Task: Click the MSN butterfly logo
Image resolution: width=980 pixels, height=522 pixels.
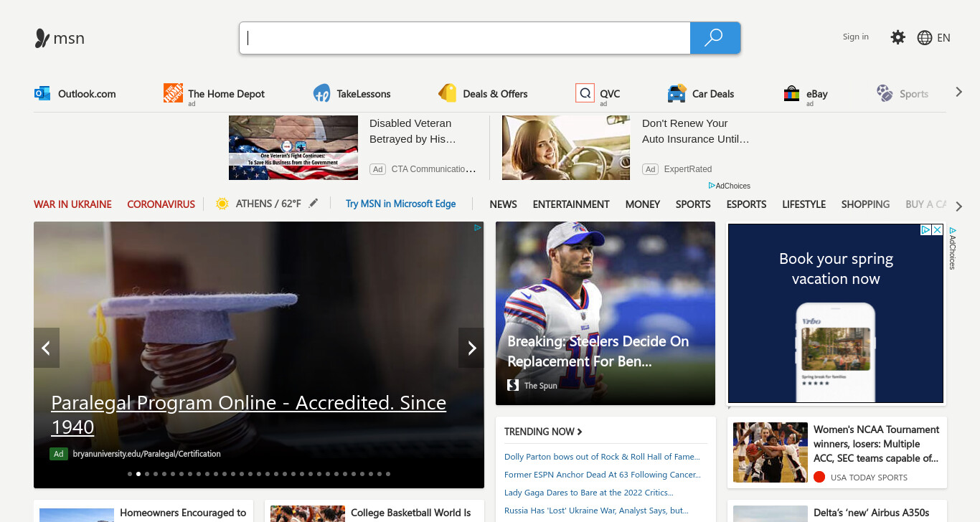Action: tap(42, 38)
